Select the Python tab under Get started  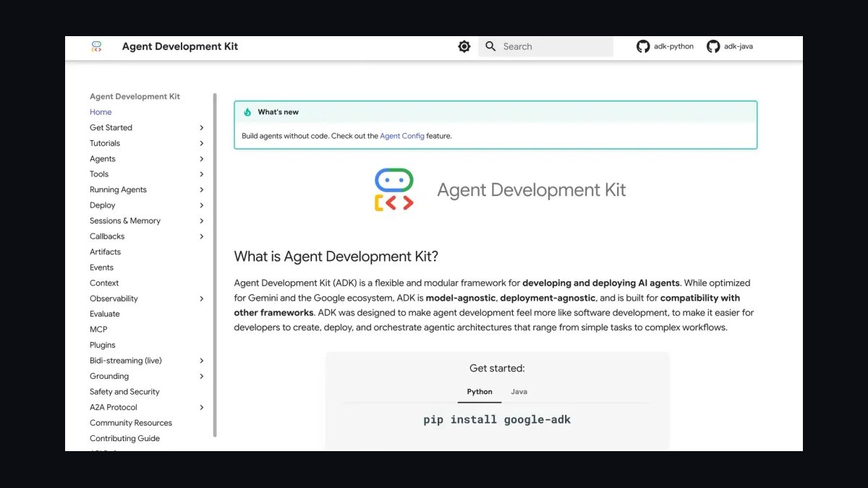[480, 392]
